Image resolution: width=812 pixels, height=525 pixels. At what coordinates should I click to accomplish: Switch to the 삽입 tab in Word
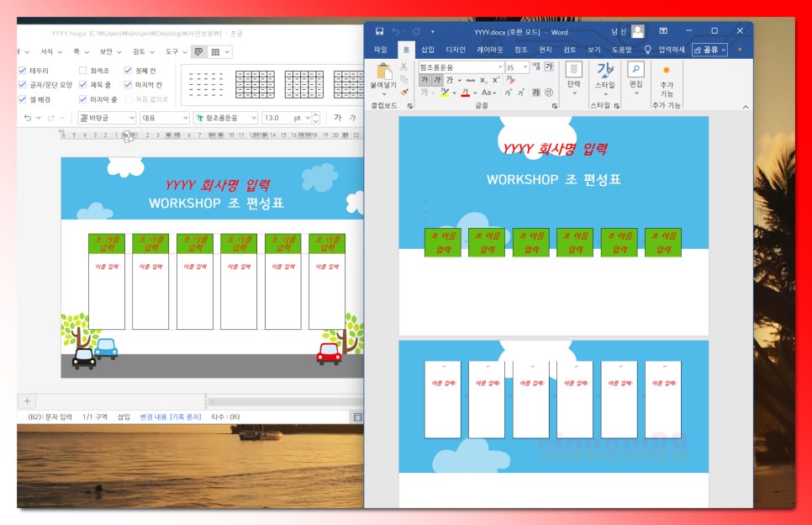point(428,50)
